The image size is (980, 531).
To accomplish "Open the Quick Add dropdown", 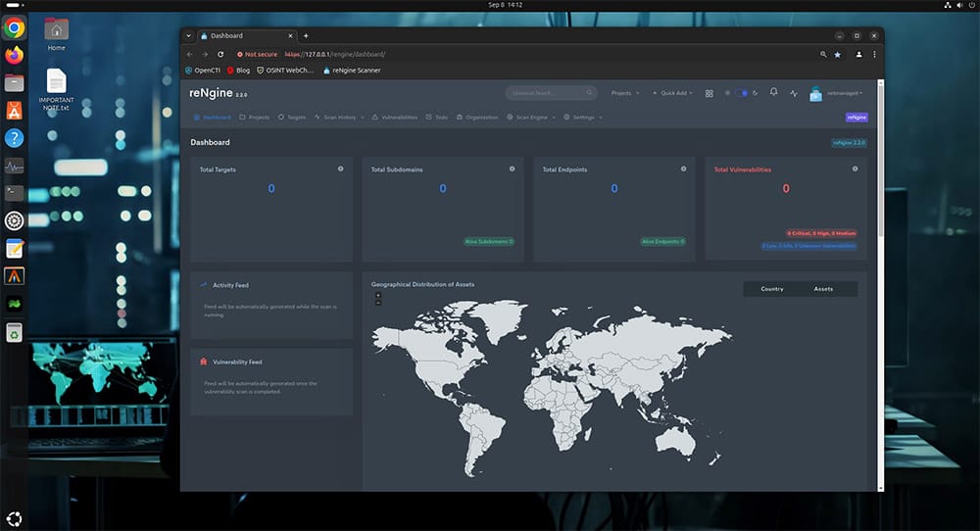I will tap(672, 93).
